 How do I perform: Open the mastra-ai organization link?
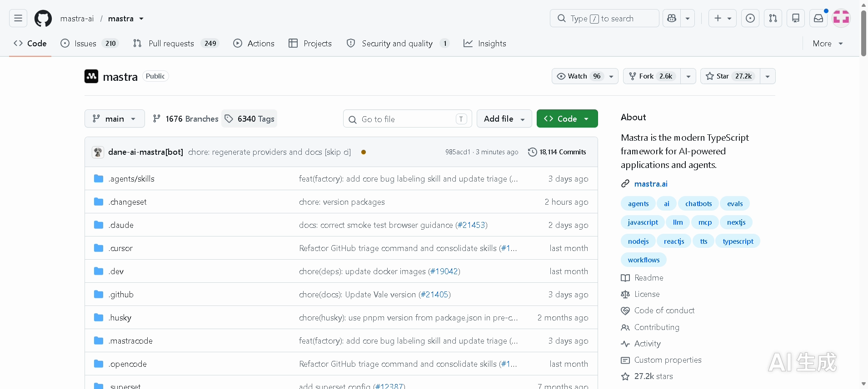click(x=77, y=19)
